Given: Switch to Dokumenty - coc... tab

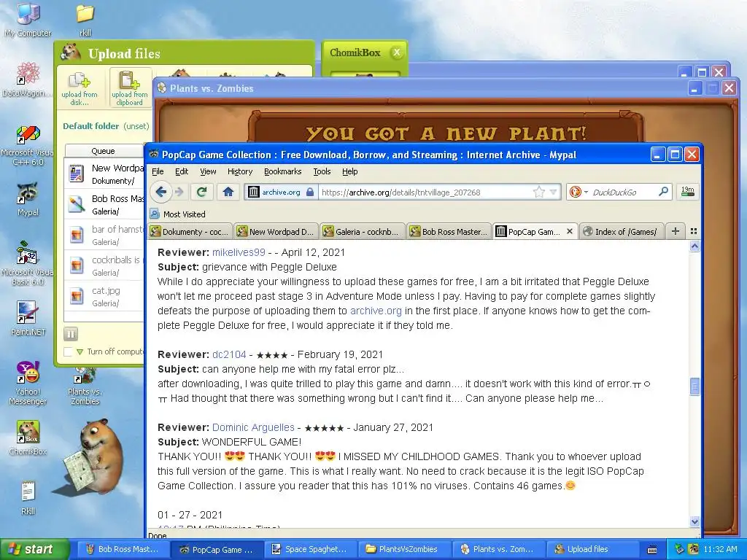Looking at the screenshot, I should pos(190,231).
